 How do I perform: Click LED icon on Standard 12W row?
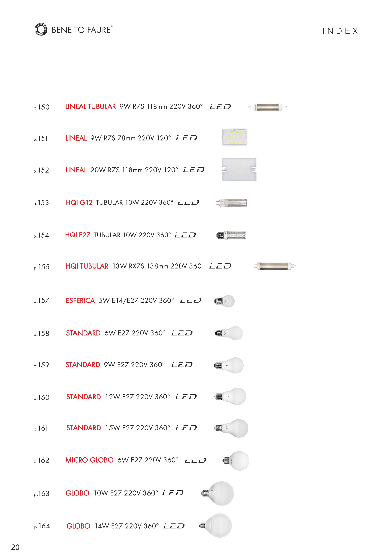[186, 397]
